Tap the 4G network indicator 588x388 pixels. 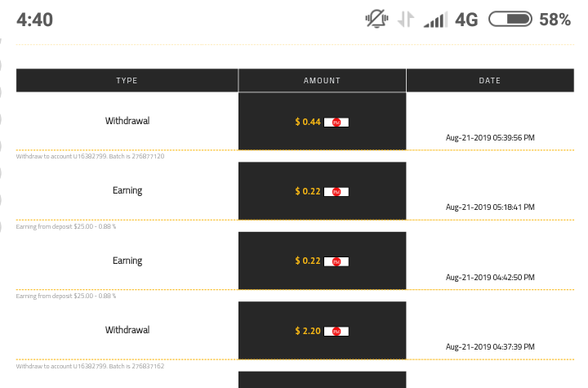click(x=466, y=20)
